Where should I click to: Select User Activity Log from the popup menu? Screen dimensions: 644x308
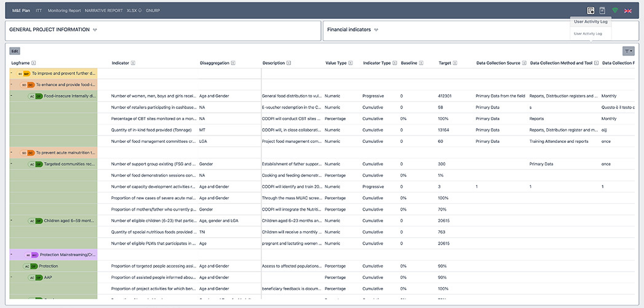pos(587,34)
